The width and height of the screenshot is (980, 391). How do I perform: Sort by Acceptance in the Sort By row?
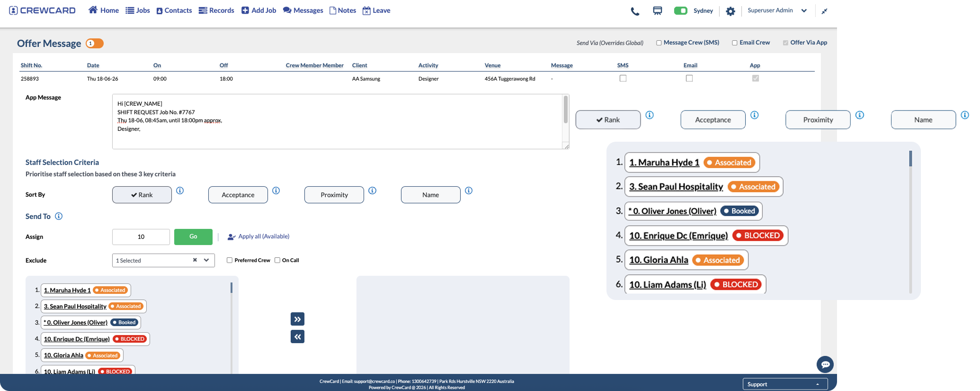click(x=238, y=195)
